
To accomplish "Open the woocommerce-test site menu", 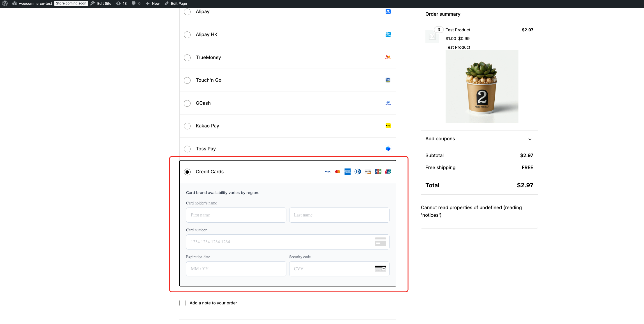I will click(x=32, y=3).
